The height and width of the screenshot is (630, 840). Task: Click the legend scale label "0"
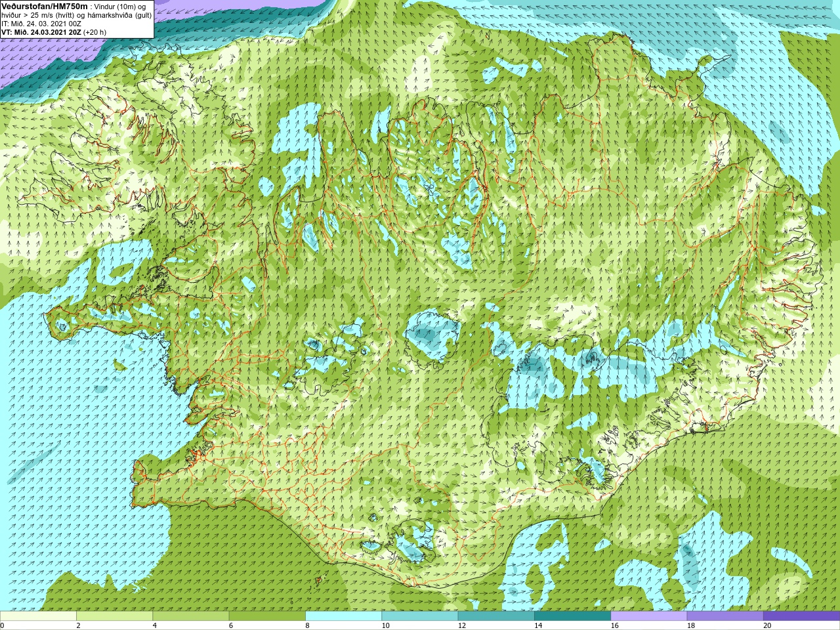2,625
